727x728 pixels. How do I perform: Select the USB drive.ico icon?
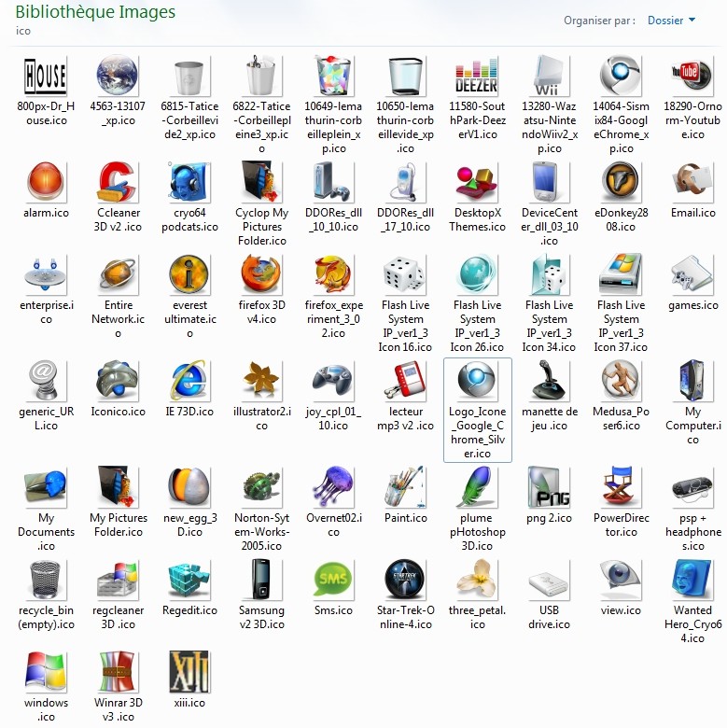click(x=549, y=580)
